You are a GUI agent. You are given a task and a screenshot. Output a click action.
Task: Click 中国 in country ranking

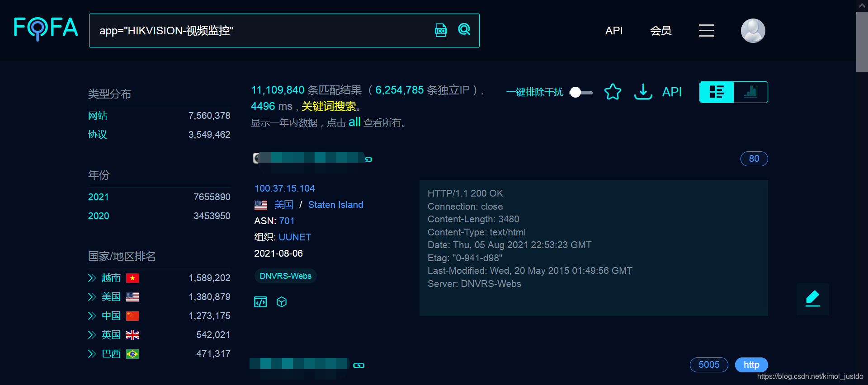pyautogui.click(x=111, y=316)
